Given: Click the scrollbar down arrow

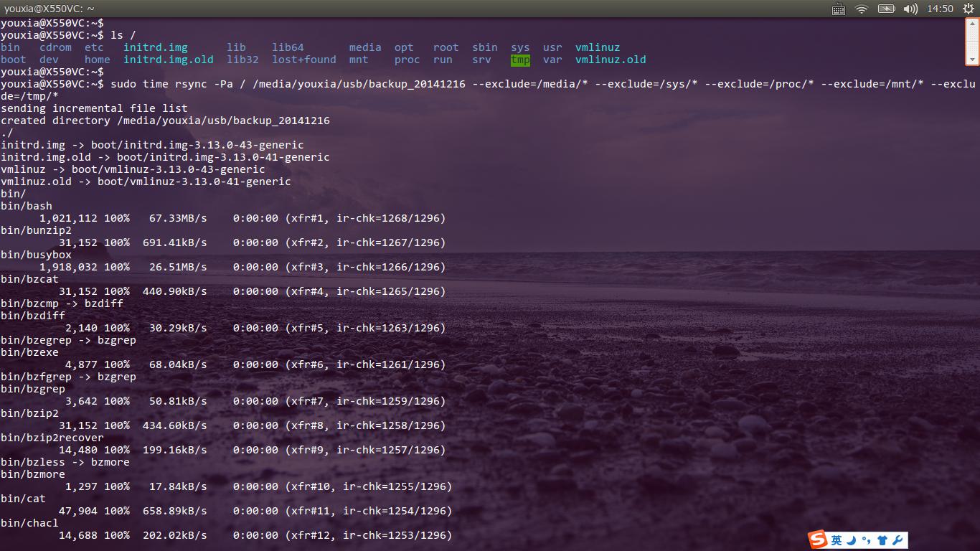Looking at the screenshot, I should point(973,60).
